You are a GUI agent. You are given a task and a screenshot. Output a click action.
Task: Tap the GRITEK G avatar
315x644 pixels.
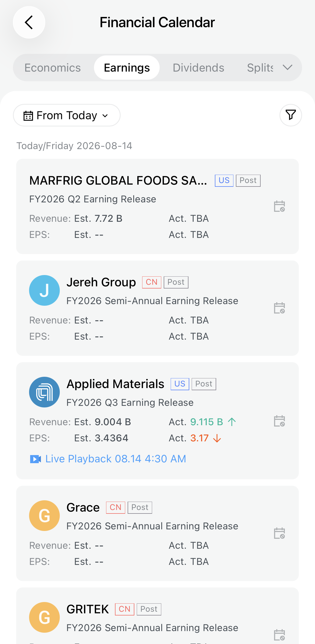pos(44,617)
